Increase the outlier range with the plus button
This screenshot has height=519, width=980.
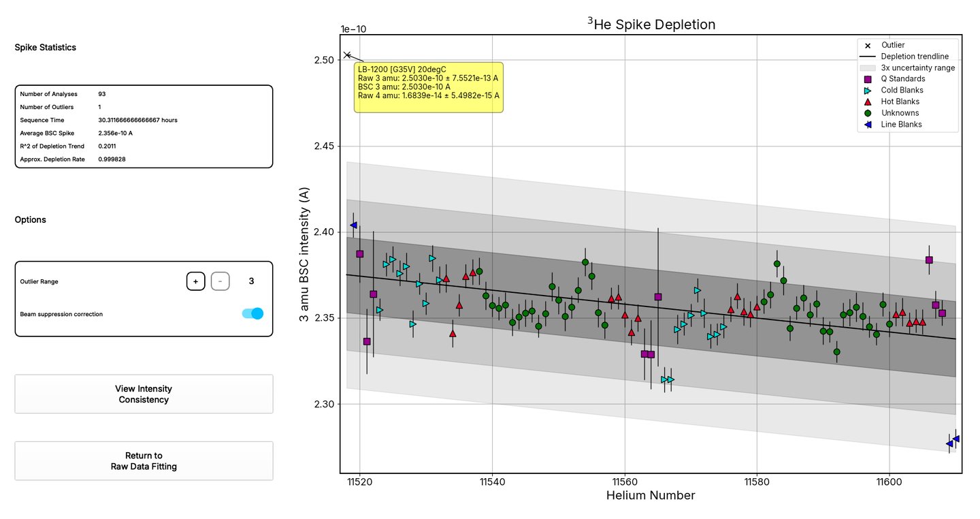tap(195, 281)
